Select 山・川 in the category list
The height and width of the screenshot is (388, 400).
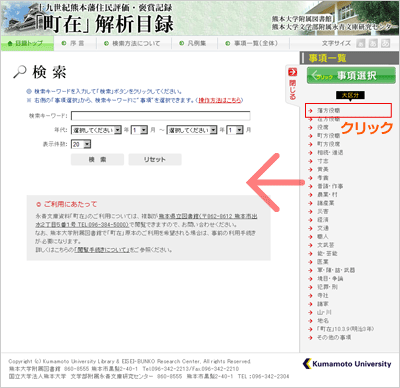point(324,312)
